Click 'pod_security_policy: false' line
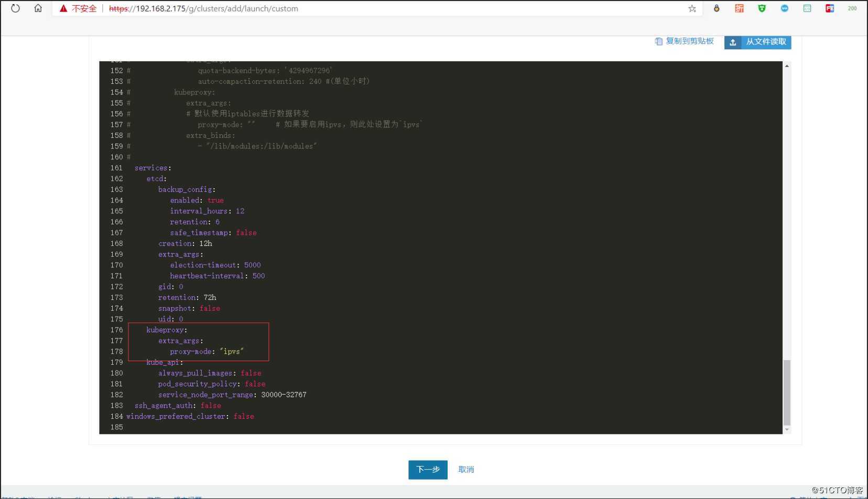 point(212,384)
